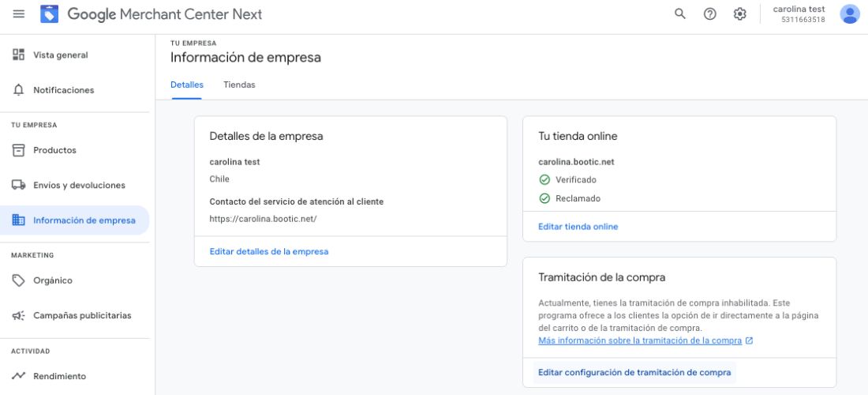Click the Información de empresa building icon
Screen dimensions: 868x395
coord(19,220)
